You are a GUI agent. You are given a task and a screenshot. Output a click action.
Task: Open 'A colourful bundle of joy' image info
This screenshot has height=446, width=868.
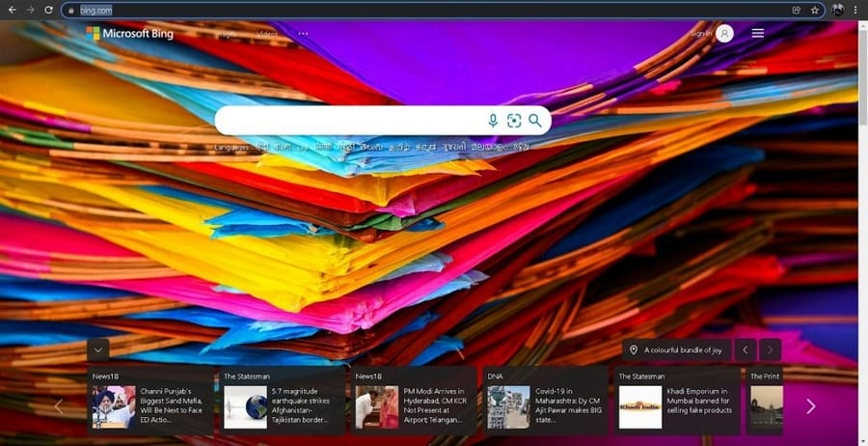(x=675, y=349)
